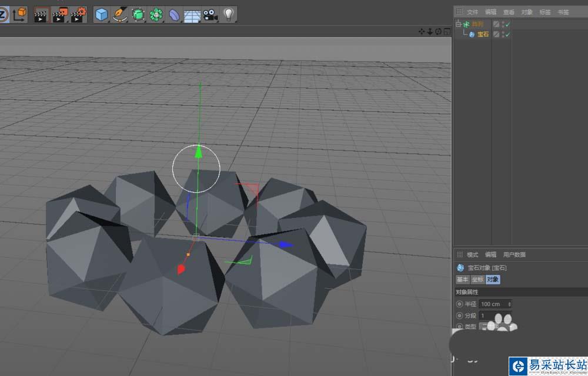Click the 对象属性 section header

(x=521, y=292)
